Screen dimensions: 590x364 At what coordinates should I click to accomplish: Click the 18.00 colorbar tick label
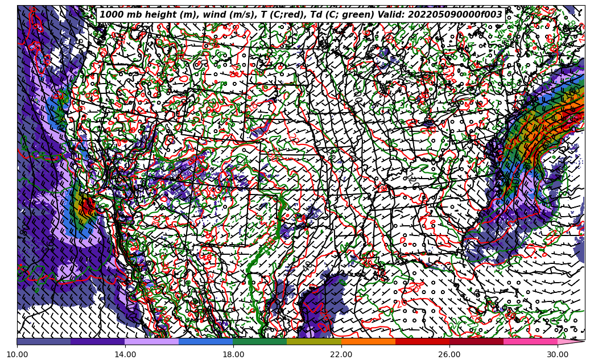[233, 355]
